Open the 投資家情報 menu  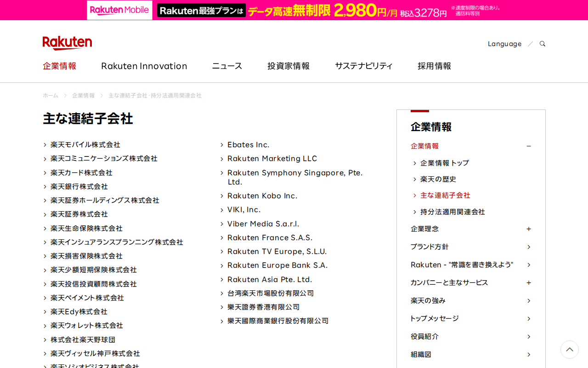(288, 66)
